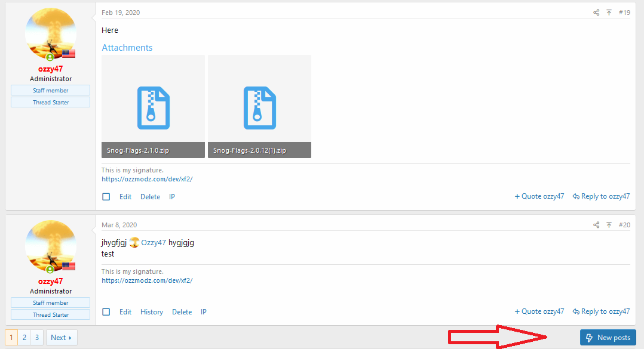Reply to ozzy47 on post #20
The height and width of the screenshot is (349, 644).
[x=601, y=311]
